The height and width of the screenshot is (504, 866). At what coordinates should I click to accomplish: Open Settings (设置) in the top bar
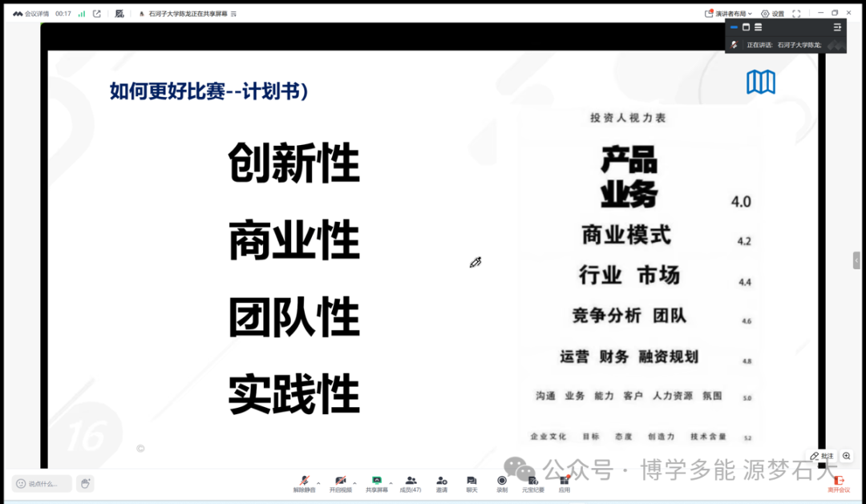point(773,14)
